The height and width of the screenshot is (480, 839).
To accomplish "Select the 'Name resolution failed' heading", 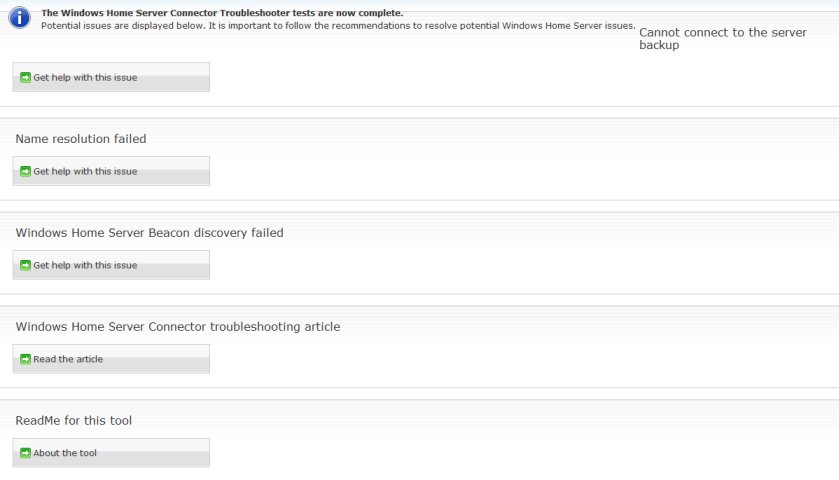I will tap(81, 139).
